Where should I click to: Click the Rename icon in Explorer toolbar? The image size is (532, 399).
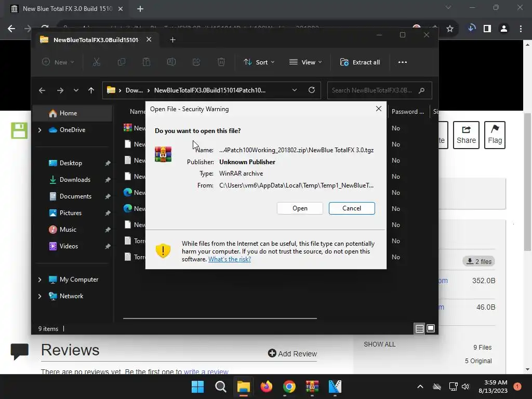(x=171, y=62)
